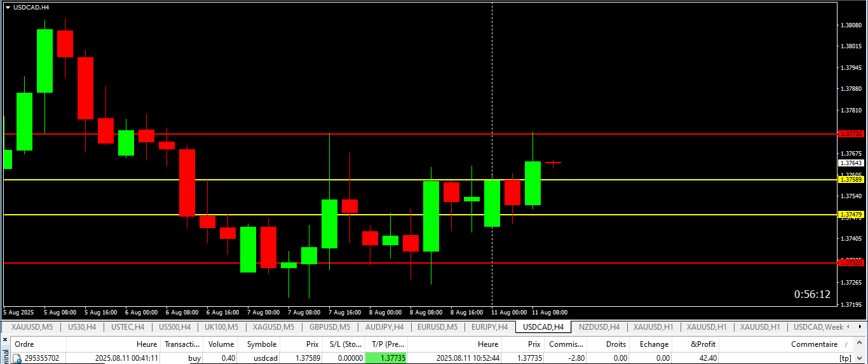This screenshot has width=868, height=364.
Task: Select the EURUSD,M5 chart tab
Action: coord(437,327)
